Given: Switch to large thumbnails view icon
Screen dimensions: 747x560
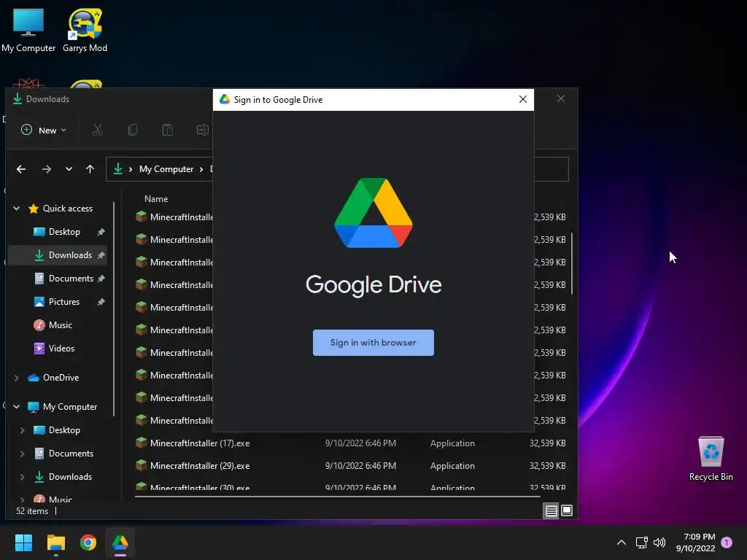Looking at the screenshot, I should pos(567,510).
